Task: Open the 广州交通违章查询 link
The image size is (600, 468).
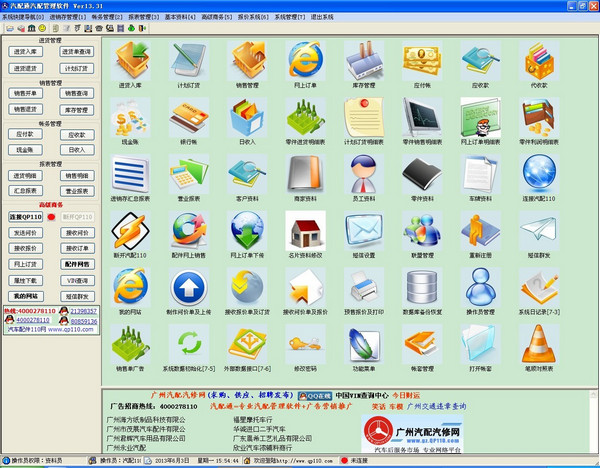Action: point(436,406)
